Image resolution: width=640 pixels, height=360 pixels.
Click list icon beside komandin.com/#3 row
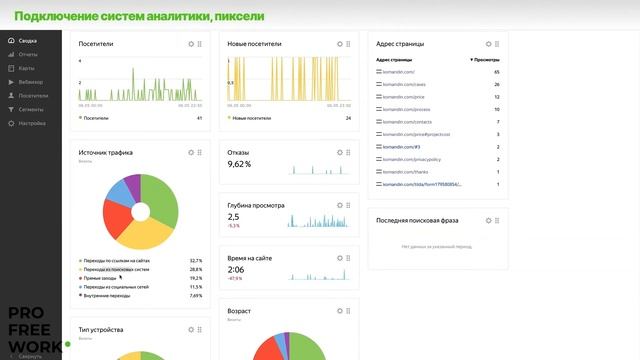[379, 147]
